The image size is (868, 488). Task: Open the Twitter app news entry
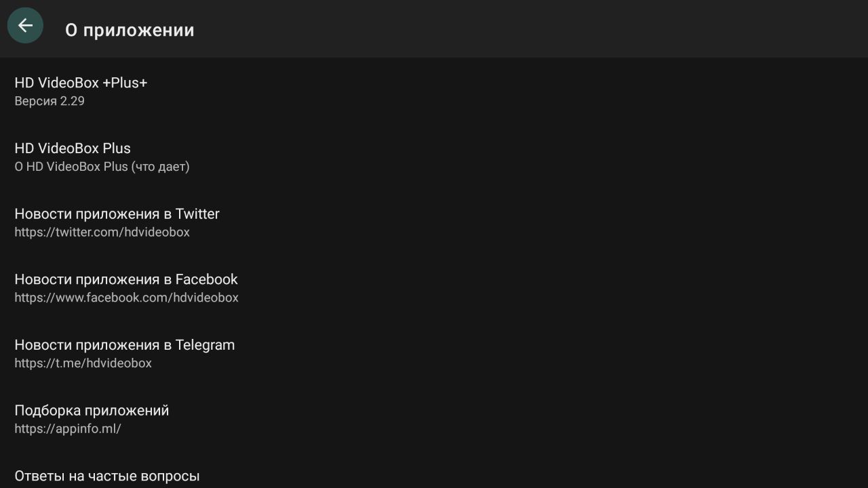pos(434,222)
